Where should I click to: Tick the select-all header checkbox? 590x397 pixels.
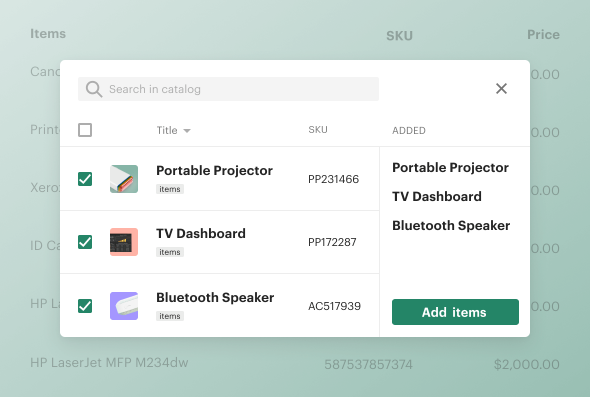[x=85, y=130]
